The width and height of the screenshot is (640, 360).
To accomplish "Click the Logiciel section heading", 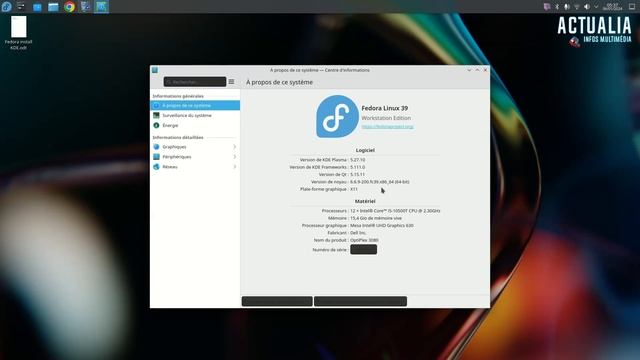I will tap(365, 150).
